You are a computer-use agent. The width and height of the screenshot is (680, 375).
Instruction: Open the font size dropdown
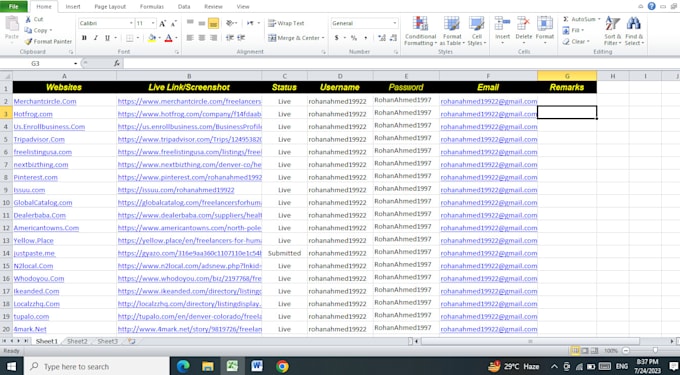153,23
